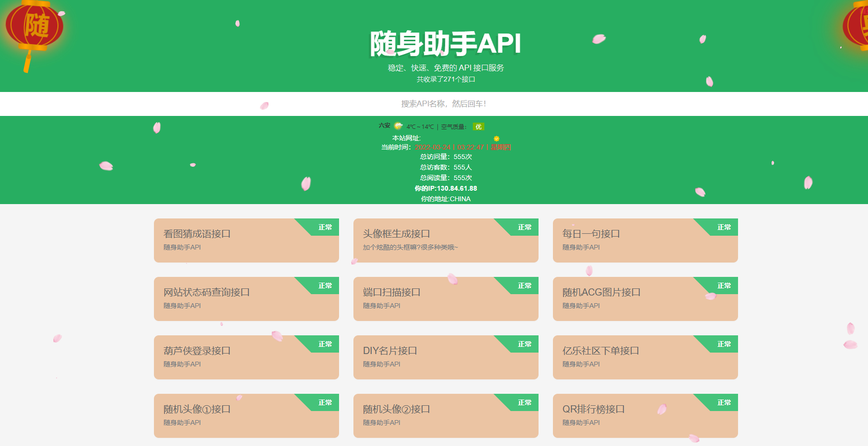The image size is (868, 446).
Task: Click the 随身助手API page title
Action: click(x=446, y=44)
